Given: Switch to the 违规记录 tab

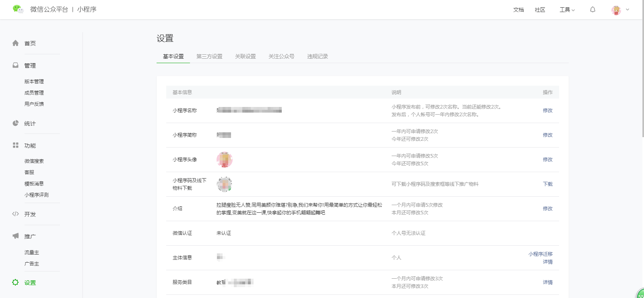Looking at the screenshot, I should [x=318, y=56].
